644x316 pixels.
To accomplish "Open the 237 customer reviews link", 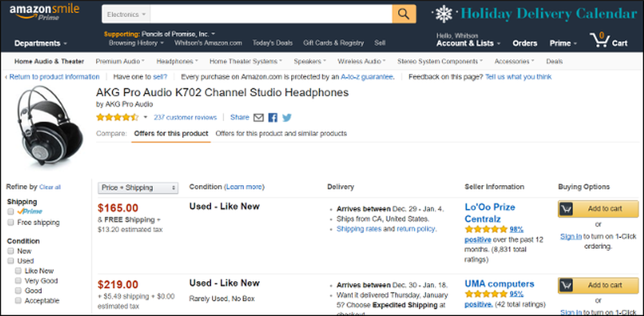I will pos(185,117).
